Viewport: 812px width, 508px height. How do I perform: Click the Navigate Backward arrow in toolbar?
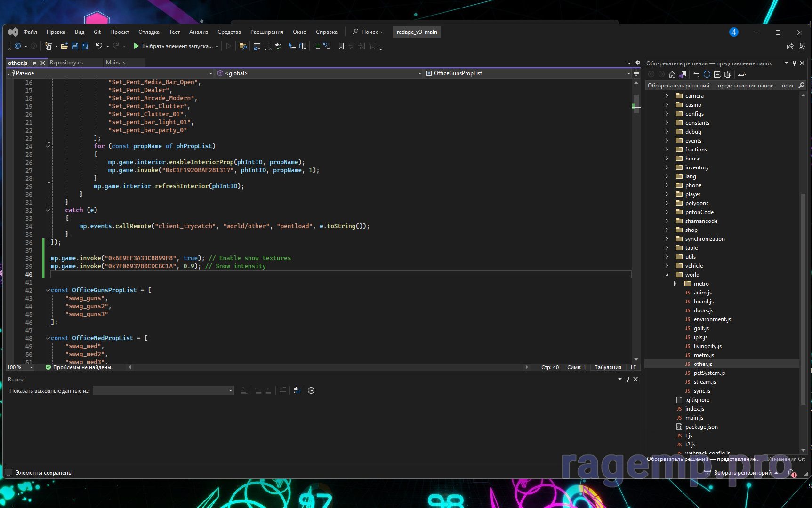click(17, 46)
